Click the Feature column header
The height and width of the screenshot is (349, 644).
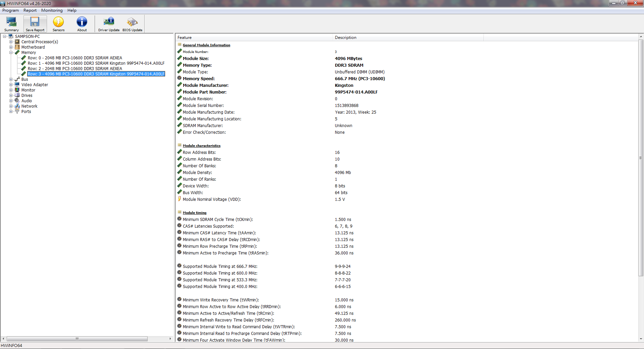click(254, 38)
